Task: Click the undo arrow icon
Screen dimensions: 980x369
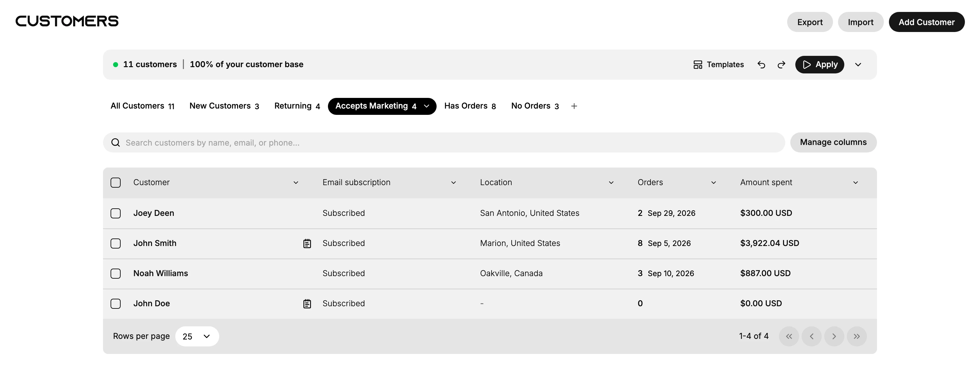Action: click(x=761, y=65)
